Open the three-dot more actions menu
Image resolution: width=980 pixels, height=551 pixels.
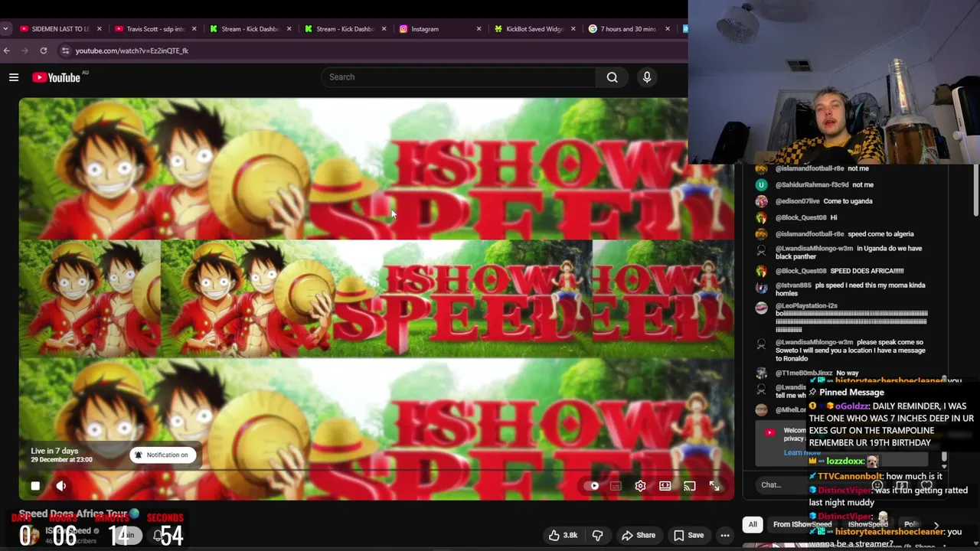coord(724,536)
